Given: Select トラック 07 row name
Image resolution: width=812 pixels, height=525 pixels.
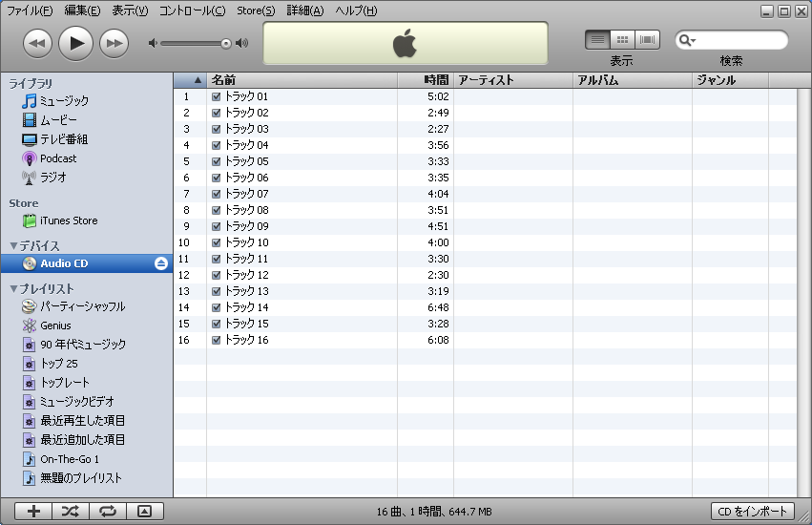Looking at the screenshot, I should (247, 194).
